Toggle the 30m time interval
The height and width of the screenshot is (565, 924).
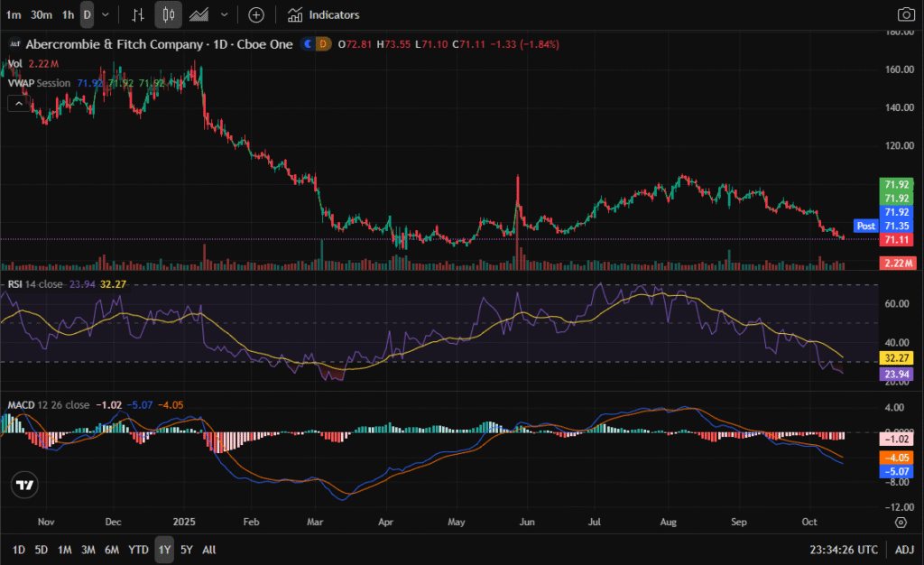41,14
